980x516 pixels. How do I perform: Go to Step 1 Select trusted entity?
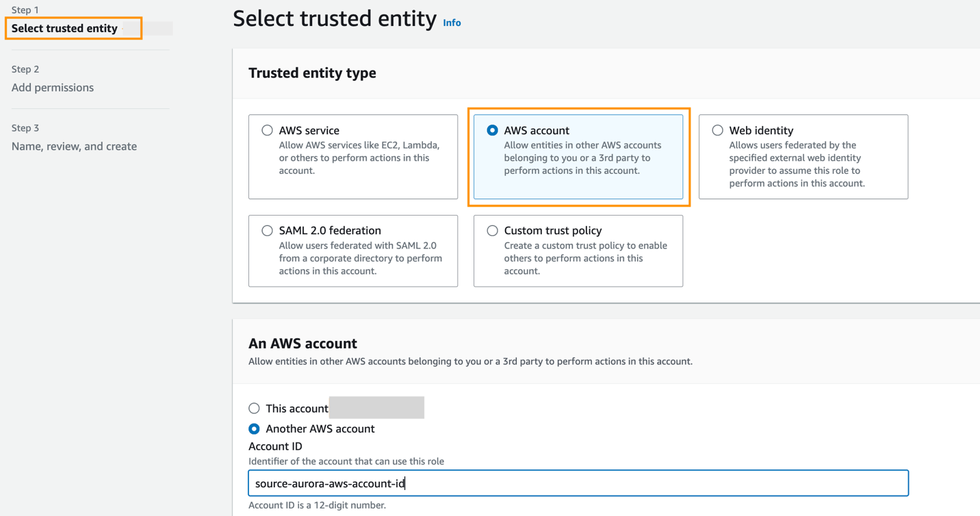click(x=64, y=28)
